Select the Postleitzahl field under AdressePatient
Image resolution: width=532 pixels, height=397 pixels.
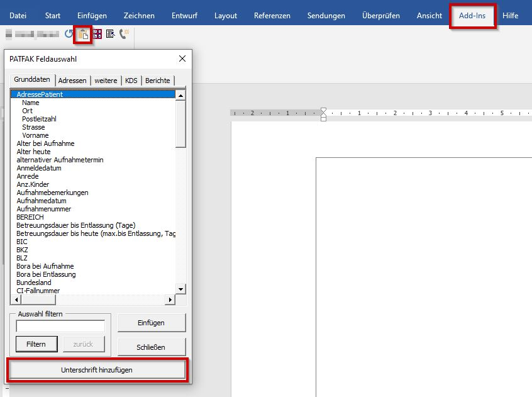pos(39,119)
